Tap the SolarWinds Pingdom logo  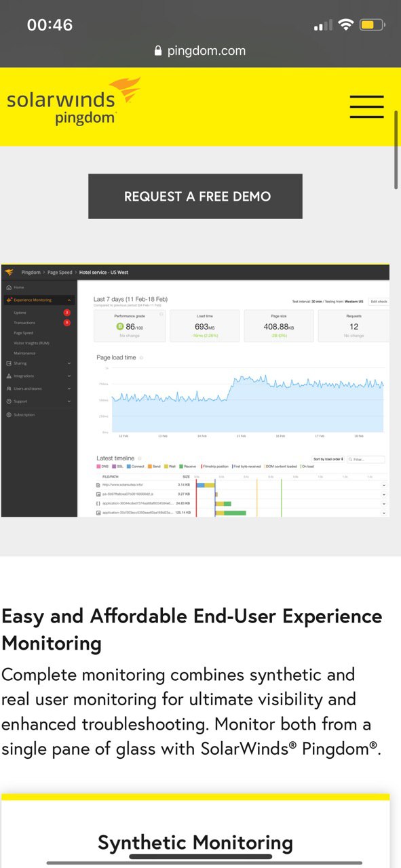(x=74, y=102)
